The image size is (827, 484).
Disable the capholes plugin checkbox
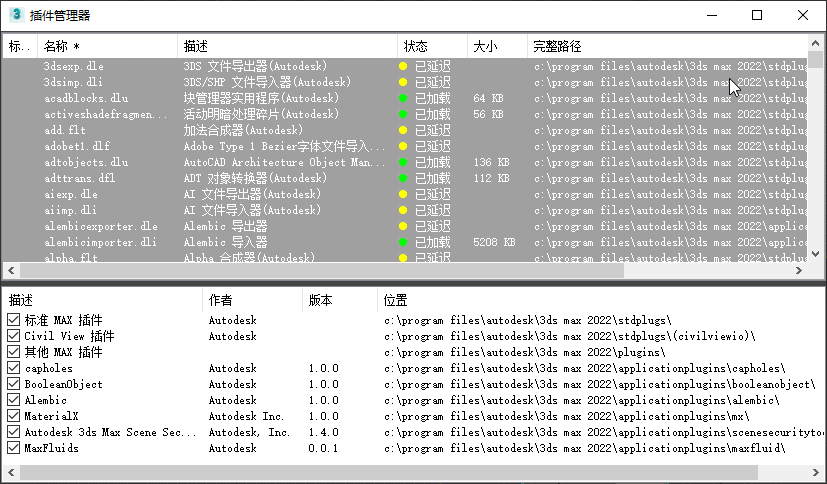(14, 368)
